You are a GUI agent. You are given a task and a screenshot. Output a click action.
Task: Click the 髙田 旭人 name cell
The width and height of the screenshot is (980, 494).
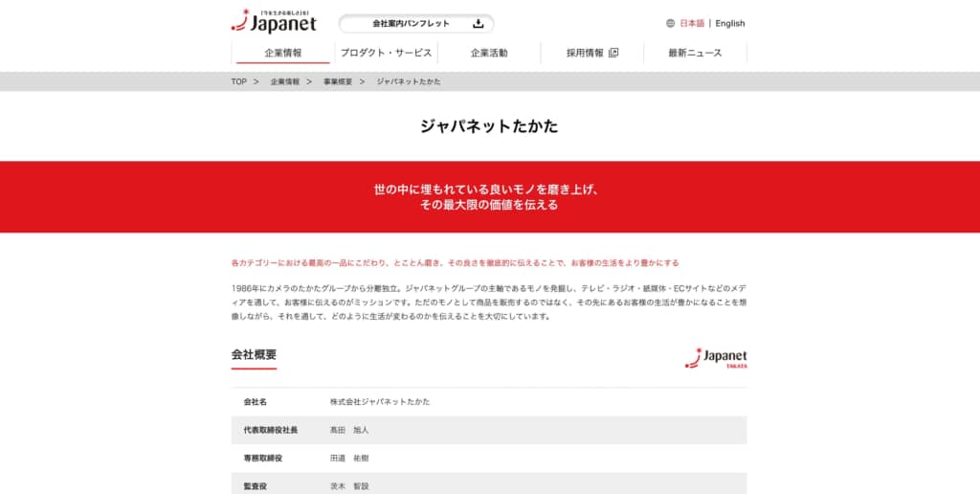(x=349, y=430)
